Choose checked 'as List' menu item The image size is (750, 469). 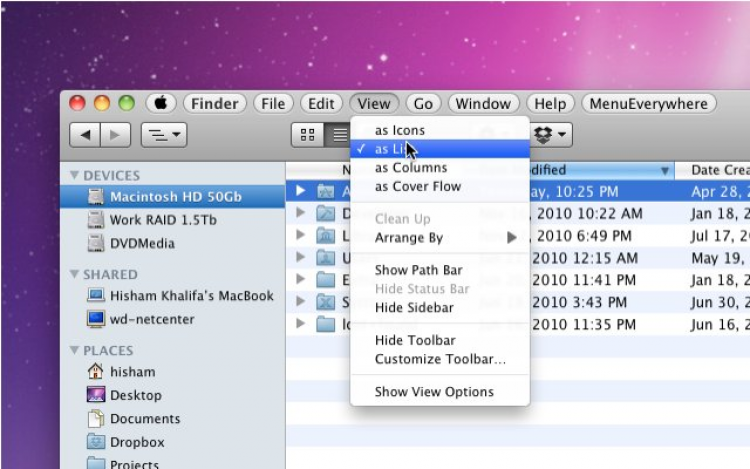coord(440,149)
